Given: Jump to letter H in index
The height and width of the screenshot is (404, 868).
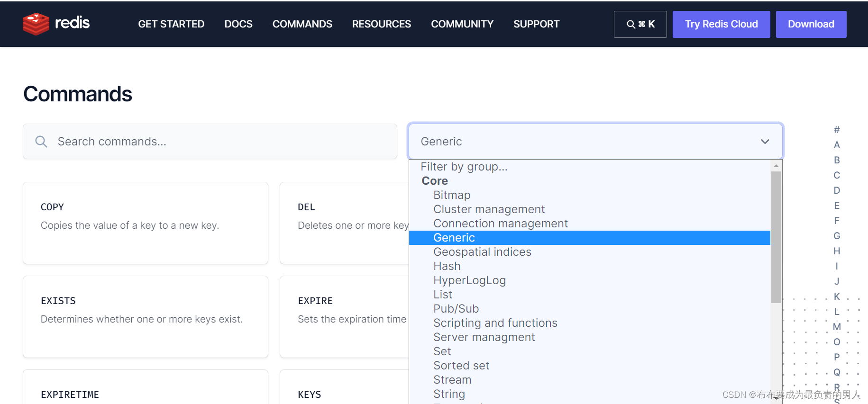Looking at the screenshot, I should point(837,251).
